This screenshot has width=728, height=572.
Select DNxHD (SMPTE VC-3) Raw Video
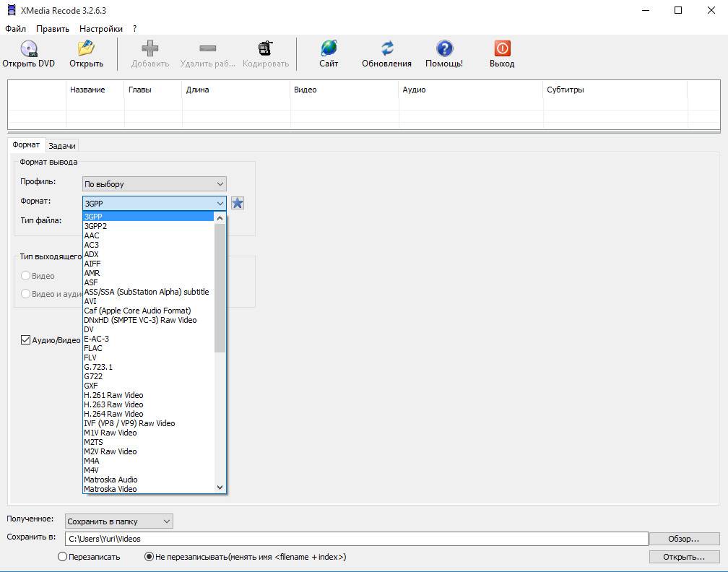point(149,320)
